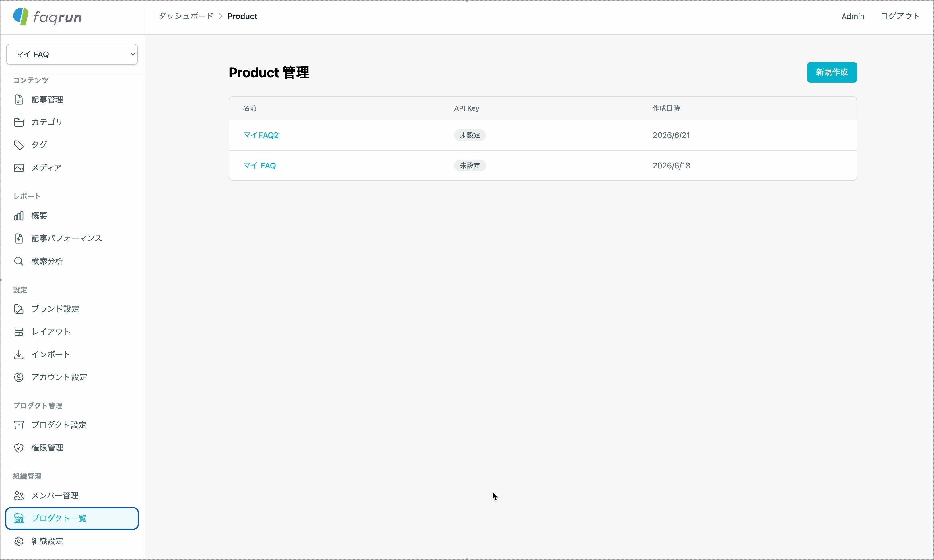Open the マイ FAQ product selector dropdown

[72, 54]
